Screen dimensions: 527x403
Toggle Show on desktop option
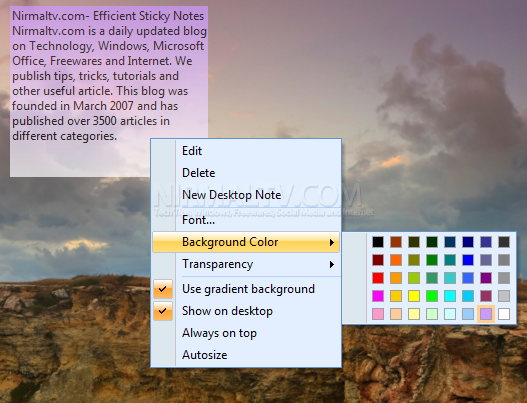point(246,311)
